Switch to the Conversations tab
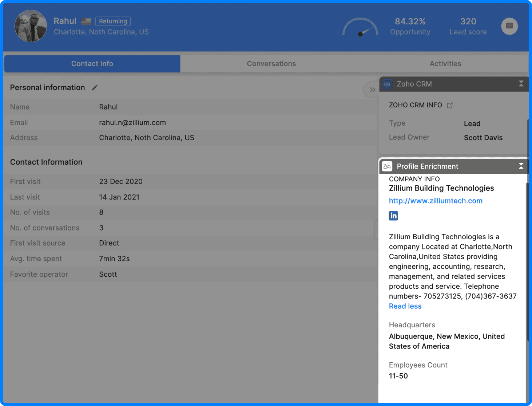The height and width of the screenshot is (406, 532). pyautogui.click(x=271, y=64)
